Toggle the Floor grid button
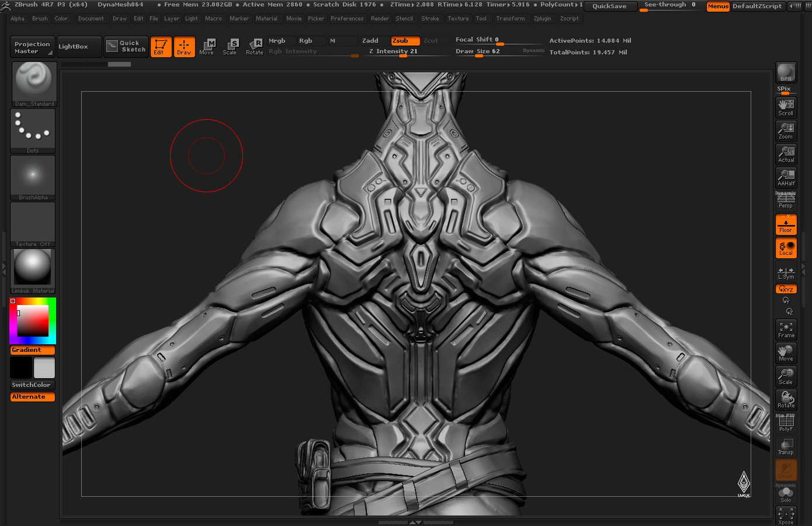Viewport: 812px width, 526px height. click(x=786, y=224)
